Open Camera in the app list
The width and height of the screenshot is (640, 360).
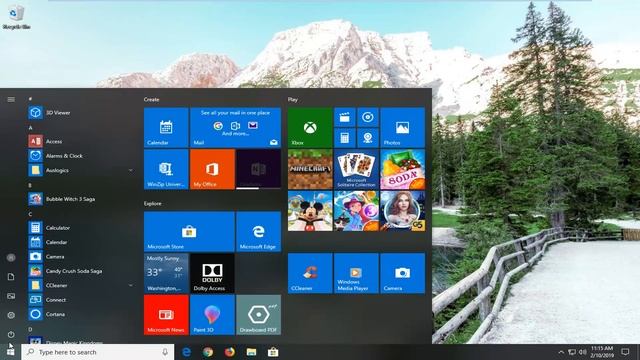tap(81, 256)
